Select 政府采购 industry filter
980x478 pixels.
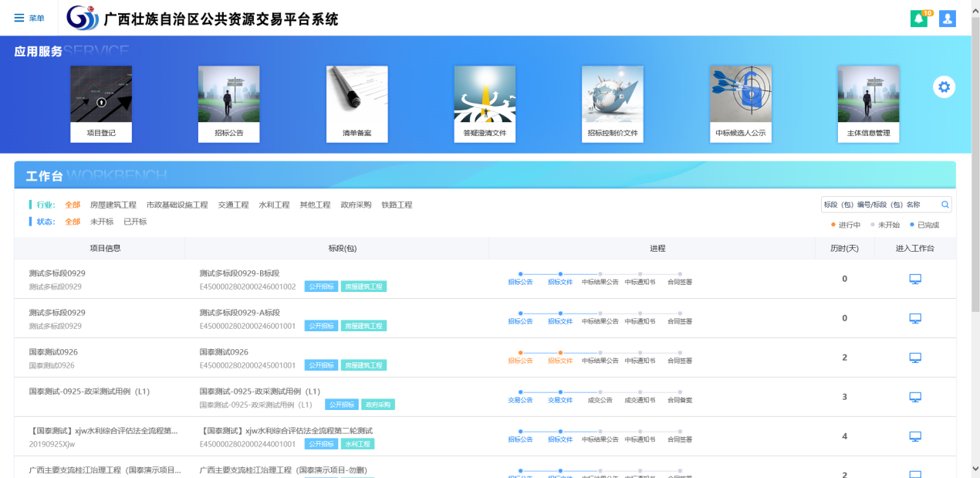pos(356,205)
